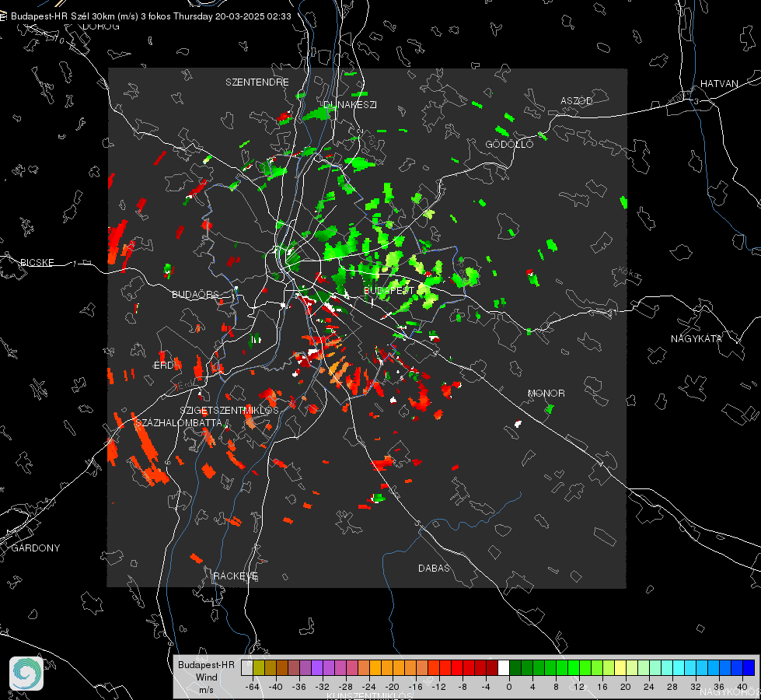Click the road number 3 near Hatvan
Viewport: 761px width, 700px height.
pyautogui.click(x=696, y=101)
